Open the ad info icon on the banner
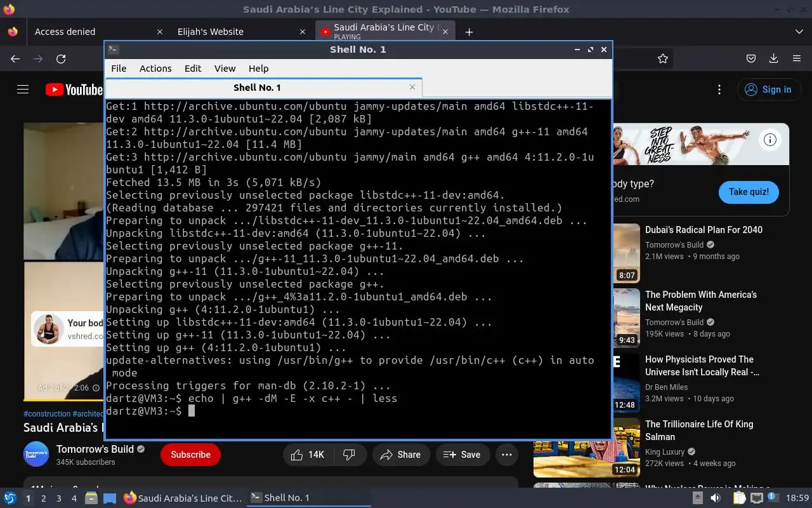 tap(770, 140)
